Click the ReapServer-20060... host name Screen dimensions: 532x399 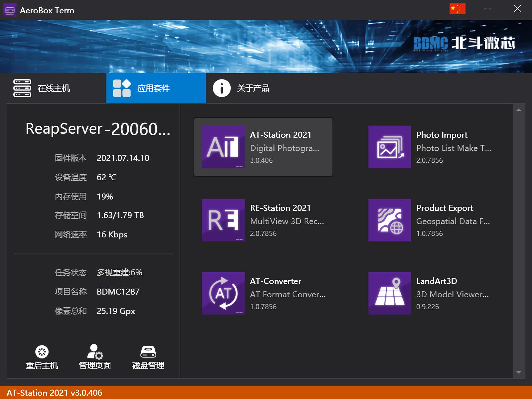point(98,129)
